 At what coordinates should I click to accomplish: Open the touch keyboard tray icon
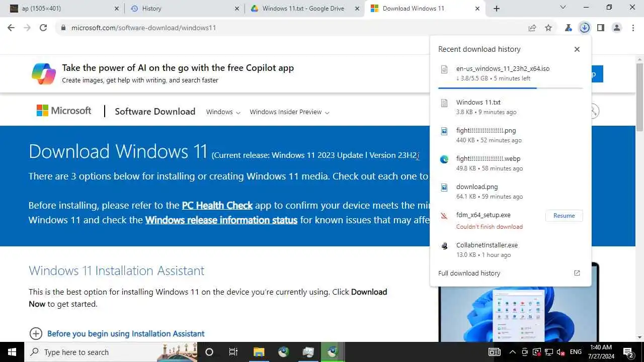495,352
